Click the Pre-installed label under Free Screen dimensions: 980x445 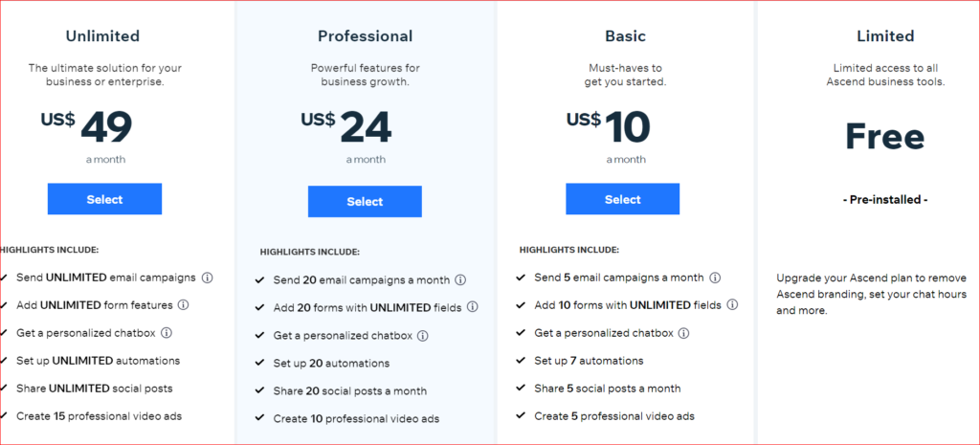885,200
